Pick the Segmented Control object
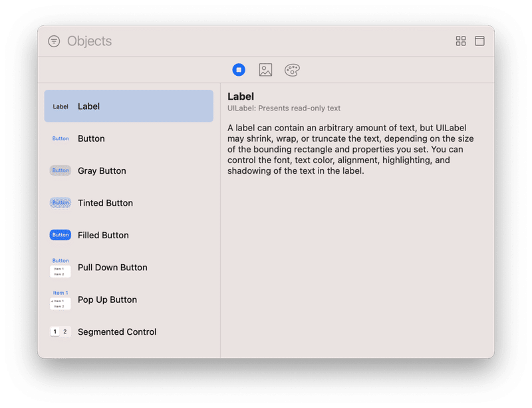Viewport: 532px width, 408px height. (128, 331)
